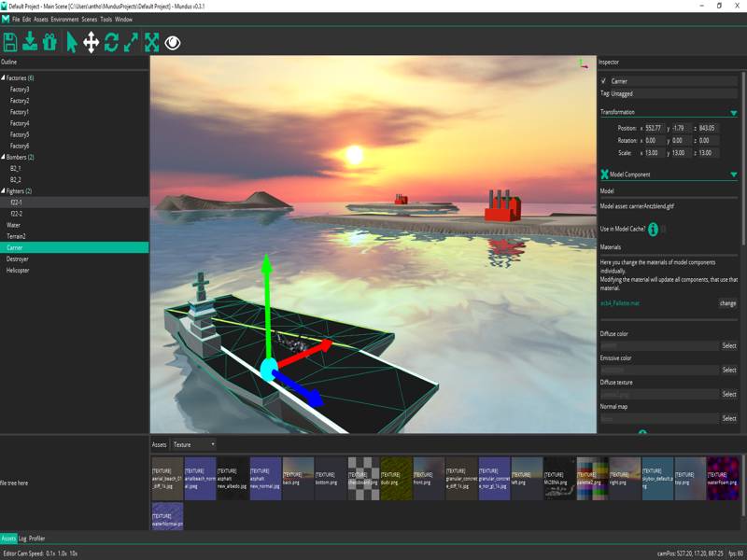Uncheck the Carrier active checkbox
Viewport: 747px width, 560px height.
pos(603,81)
